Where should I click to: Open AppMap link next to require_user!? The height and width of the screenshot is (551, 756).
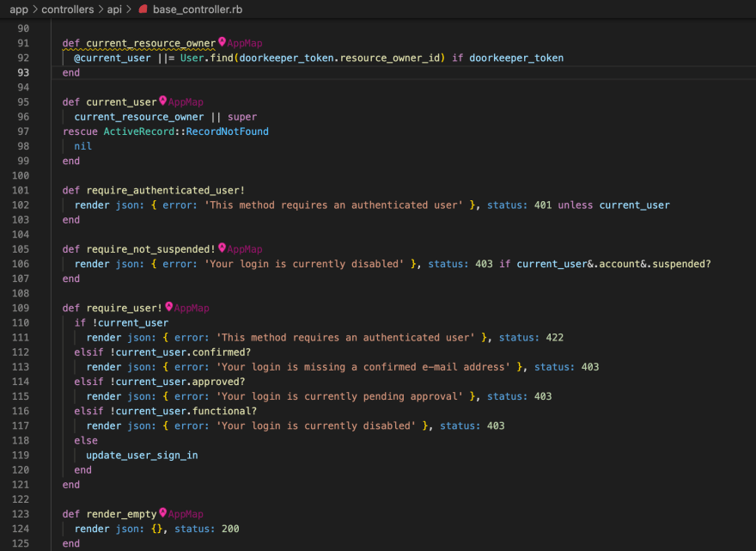tap(192, 309)
